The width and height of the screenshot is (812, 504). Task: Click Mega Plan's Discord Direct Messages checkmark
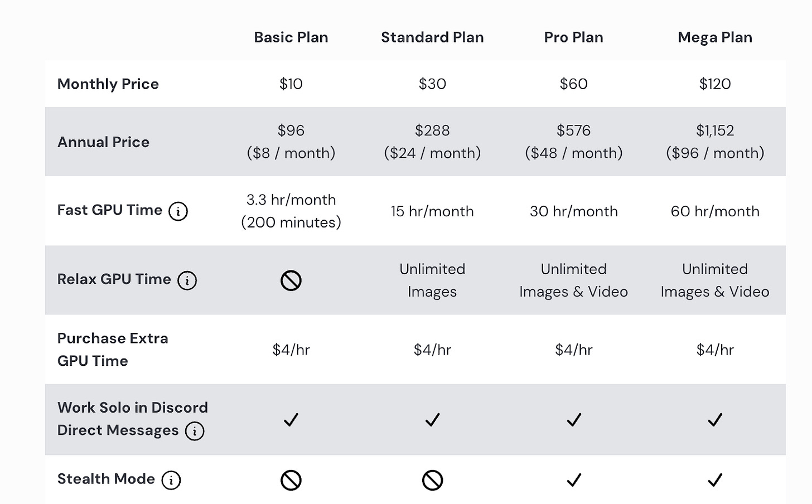[x=715, y=419]
